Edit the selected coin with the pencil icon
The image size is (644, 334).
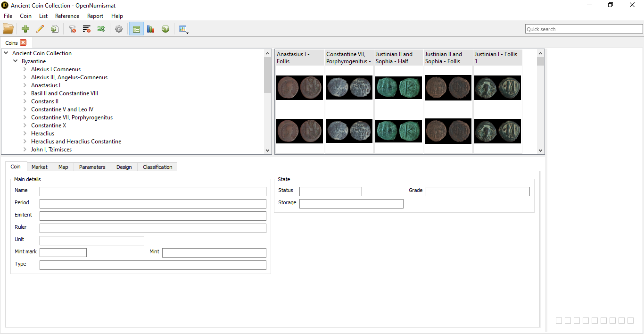pyautogui.click(x=40, y=29)
